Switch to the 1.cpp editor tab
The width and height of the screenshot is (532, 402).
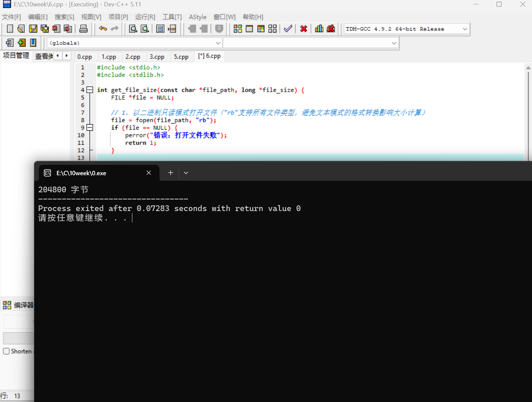click(109, 57)
